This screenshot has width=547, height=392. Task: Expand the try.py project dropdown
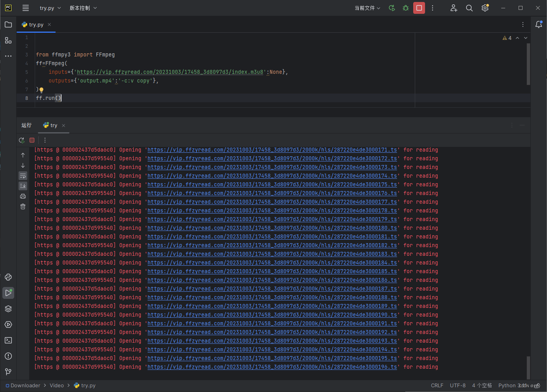coord(50,8)
